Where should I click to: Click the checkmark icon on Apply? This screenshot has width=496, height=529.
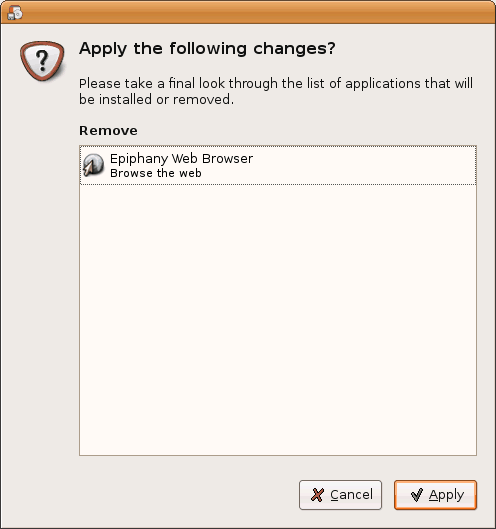[417, 495]
